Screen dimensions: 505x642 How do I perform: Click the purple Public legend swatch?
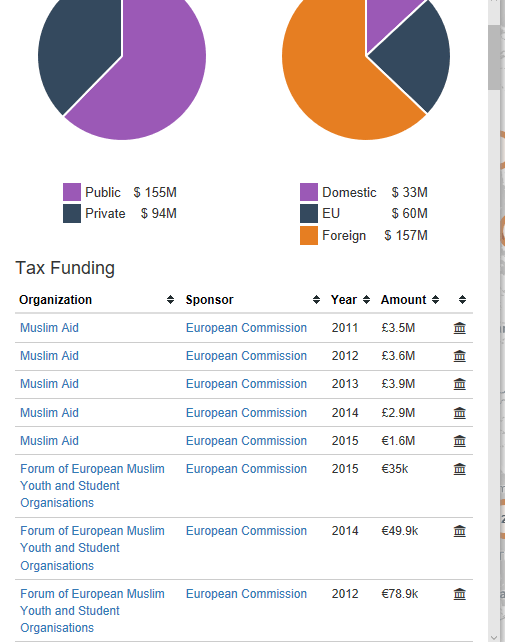click(x=72, y=192)
